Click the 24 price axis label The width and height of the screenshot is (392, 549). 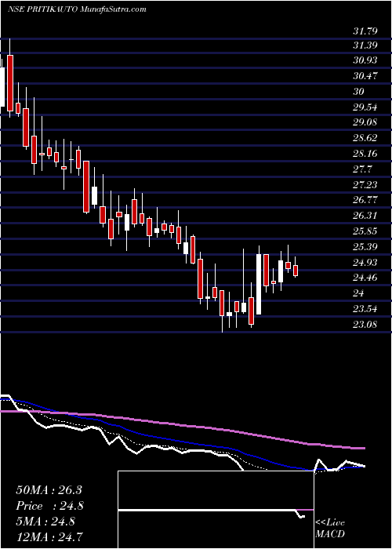[359, 293]
